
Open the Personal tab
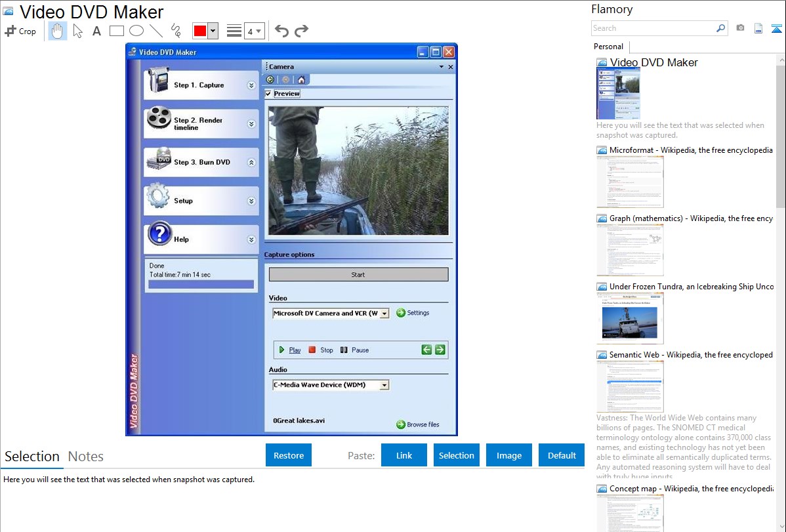[x=609, y=47]
